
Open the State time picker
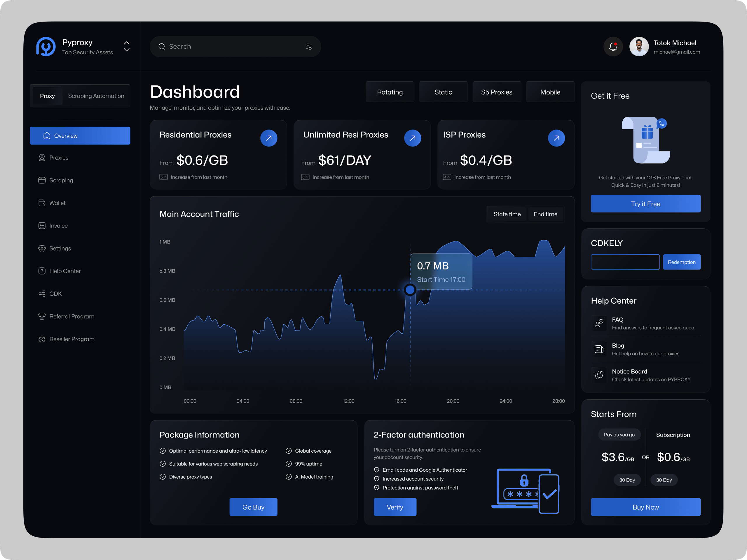(507, 214)
